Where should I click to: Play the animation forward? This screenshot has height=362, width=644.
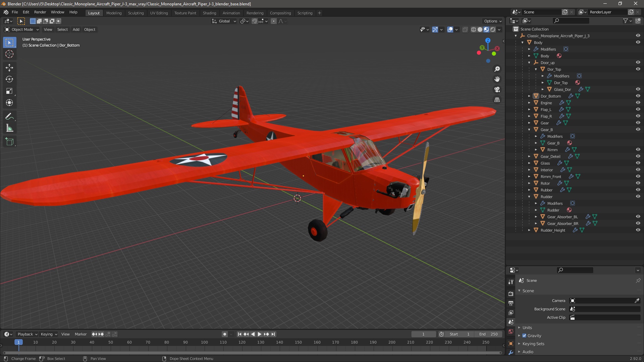260,334
